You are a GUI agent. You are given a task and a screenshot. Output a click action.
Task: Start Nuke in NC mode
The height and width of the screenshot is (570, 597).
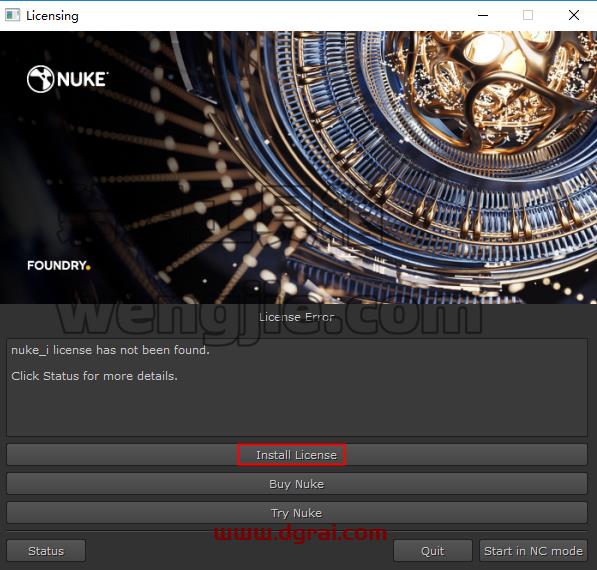(533, 551)
